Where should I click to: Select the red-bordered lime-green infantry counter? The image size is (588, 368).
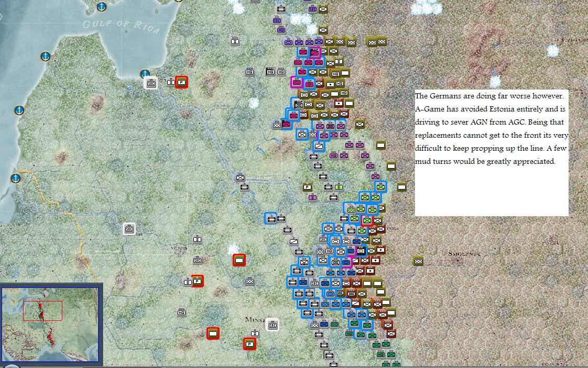click(367, 221)
